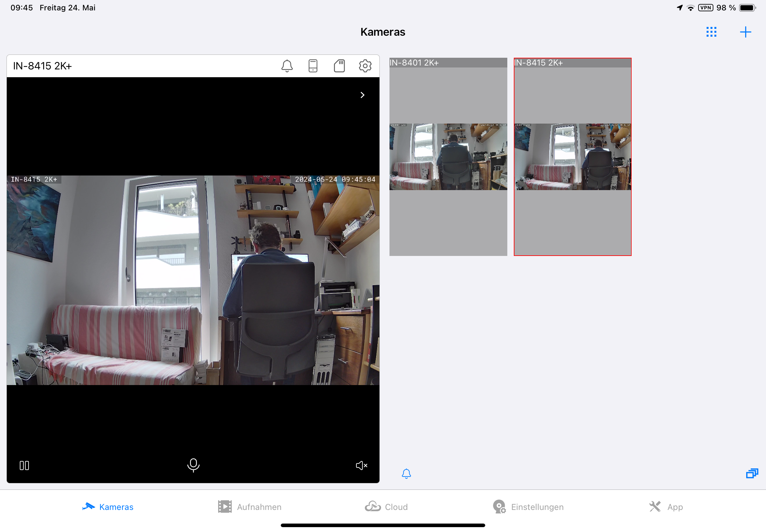Open the App tab

(x=666, y=507)
